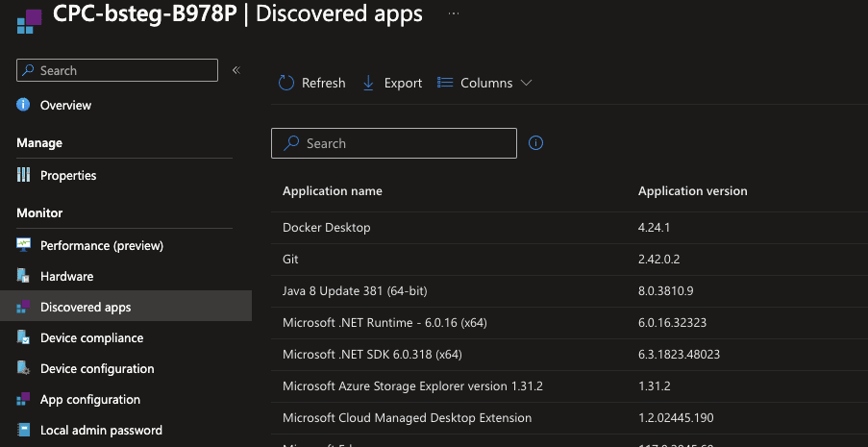Expand the Columns dropdown chevron
Viewport: 868px width, 447px height.
coord(526,83)
